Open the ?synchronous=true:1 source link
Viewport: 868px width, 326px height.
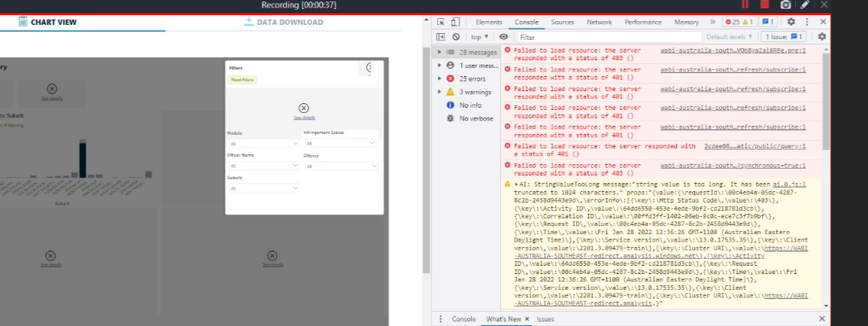tap(733, 165)
